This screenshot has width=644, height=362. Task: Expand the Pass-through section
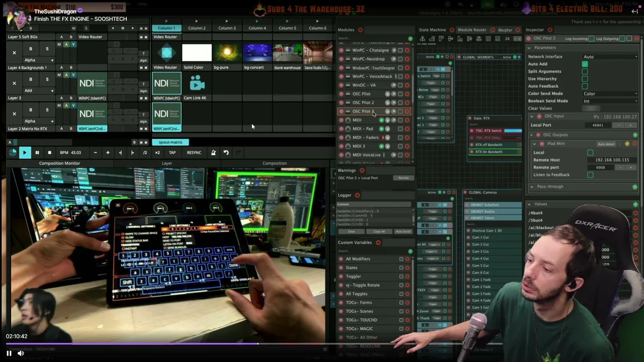[x=532, y=187]
